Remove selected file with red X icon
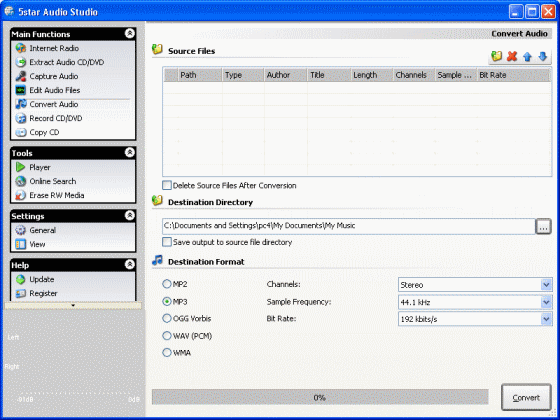Viewport: 560px width, 420px height. [x=512, y=56]
